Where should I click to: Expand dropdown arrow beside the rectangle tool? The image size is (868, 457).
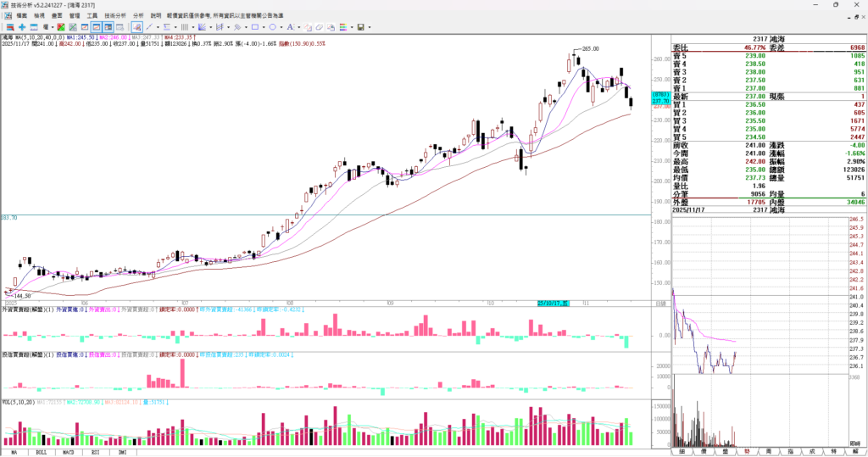(x=264, y=27)
